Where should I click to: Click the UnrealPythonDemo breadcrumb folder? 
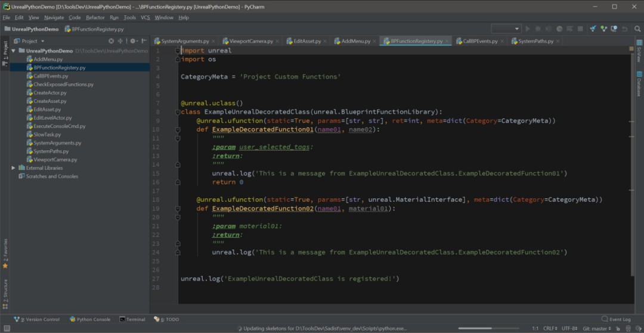tap(31, 29)
